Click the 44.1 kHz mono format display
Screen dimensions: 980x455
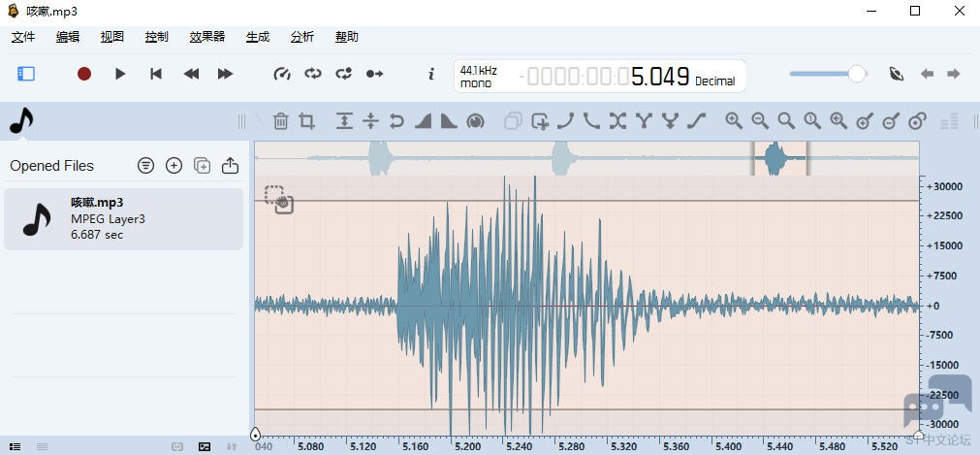point(479,77)
